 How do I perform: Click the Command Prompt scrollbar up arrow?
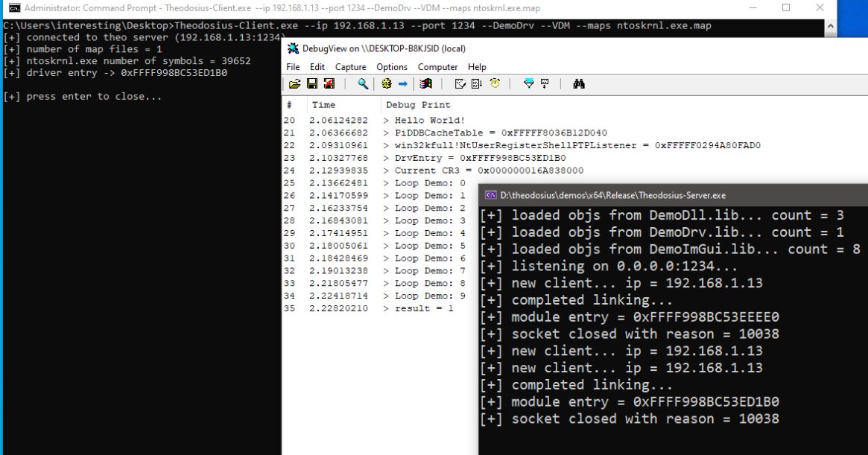[x=830, y=26]
